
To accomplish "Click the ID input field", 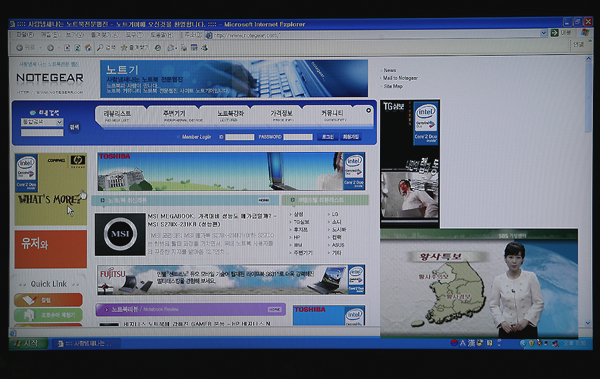I will [240, 137].
